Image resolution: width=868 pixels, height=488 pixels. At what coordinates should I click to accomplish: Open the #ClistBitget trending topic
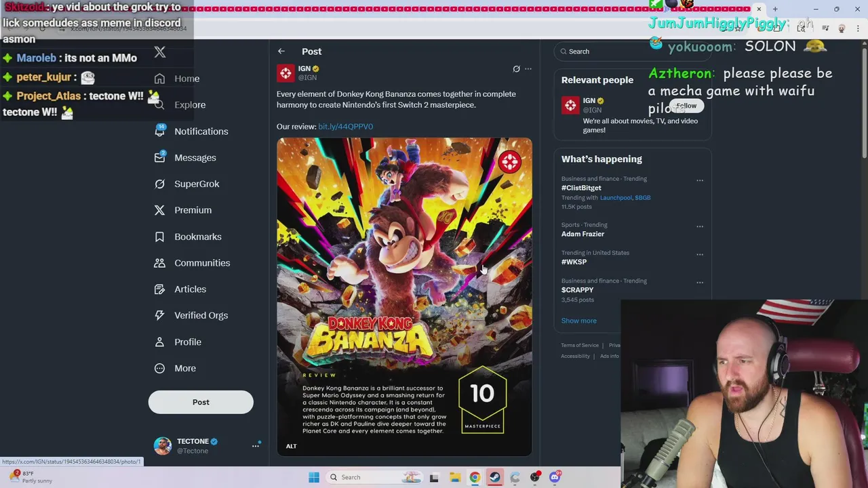pos(581,188)
